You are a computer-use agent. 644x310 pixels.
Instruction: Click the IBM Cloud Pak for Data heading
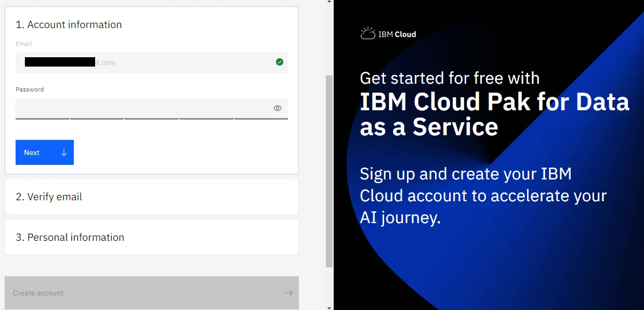point(494,114)
